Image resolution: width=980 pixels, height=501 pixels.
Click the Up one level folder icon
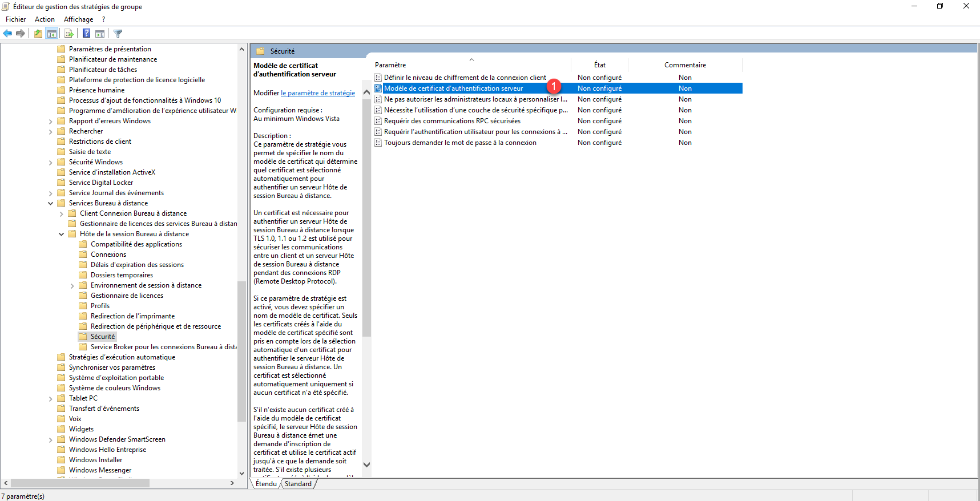click(38, 34)
